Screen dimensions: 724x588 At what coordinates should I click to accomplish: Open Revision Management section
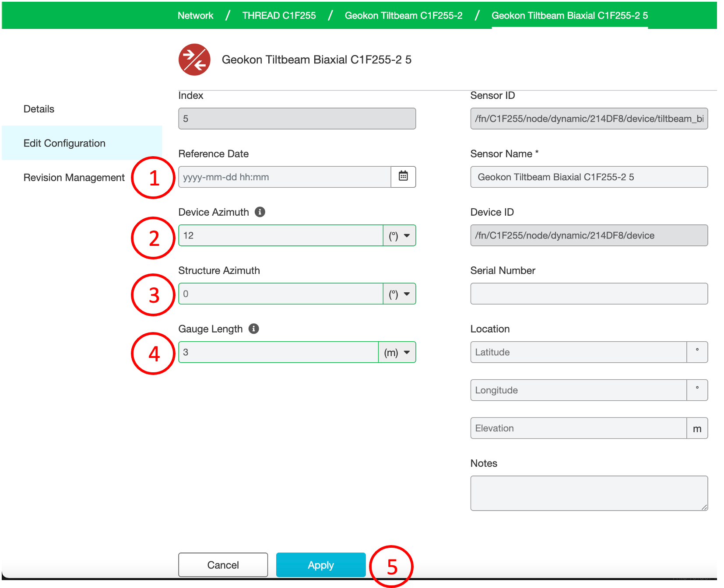74,177
